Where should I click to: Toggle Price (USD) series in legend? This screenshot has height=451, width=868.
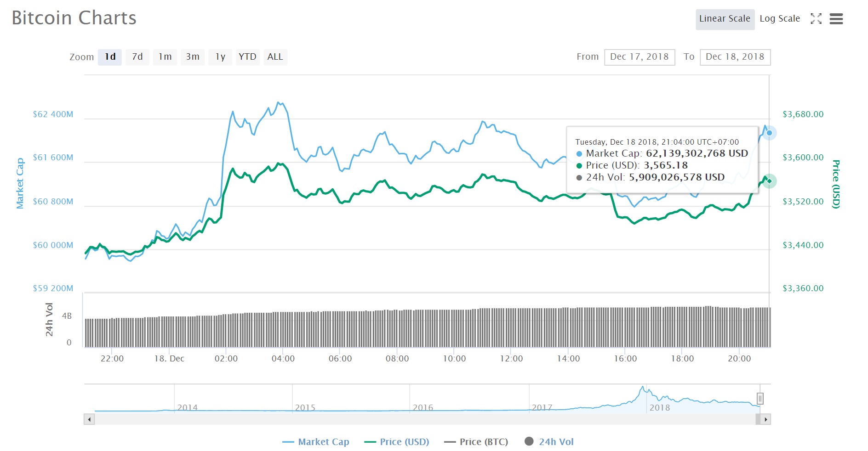pos(396,442)
